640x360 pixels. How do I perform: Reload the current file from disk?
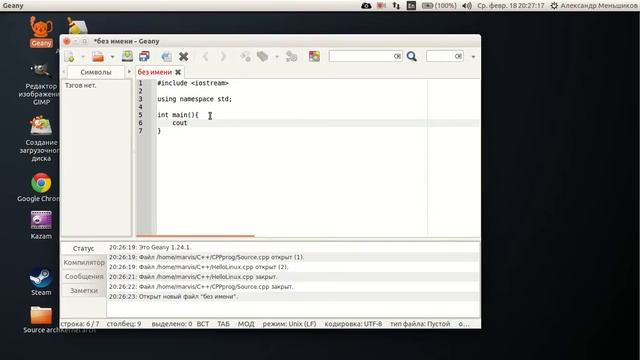(x=166, y=56)
